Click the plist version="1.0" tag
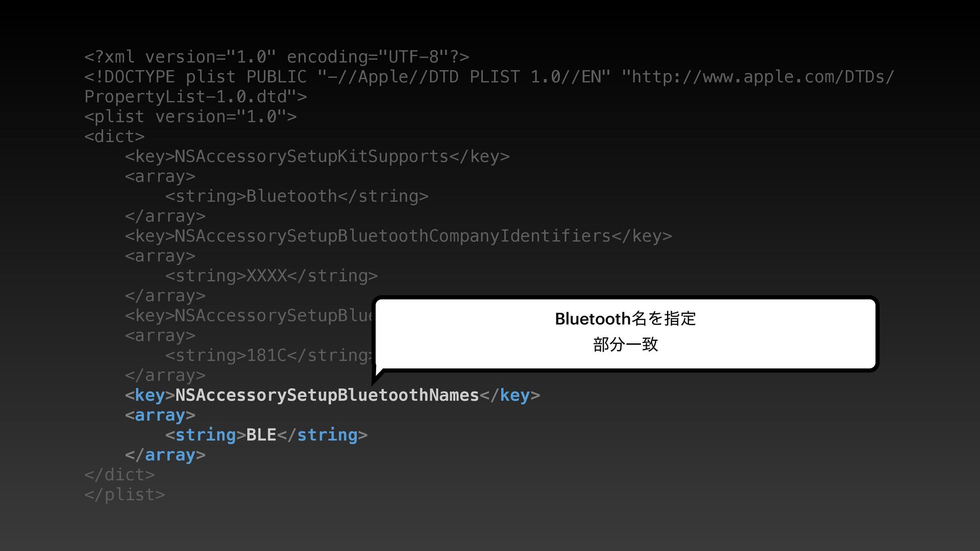Image resolution: width=980 pixels, height=551 pixels. 190,116
